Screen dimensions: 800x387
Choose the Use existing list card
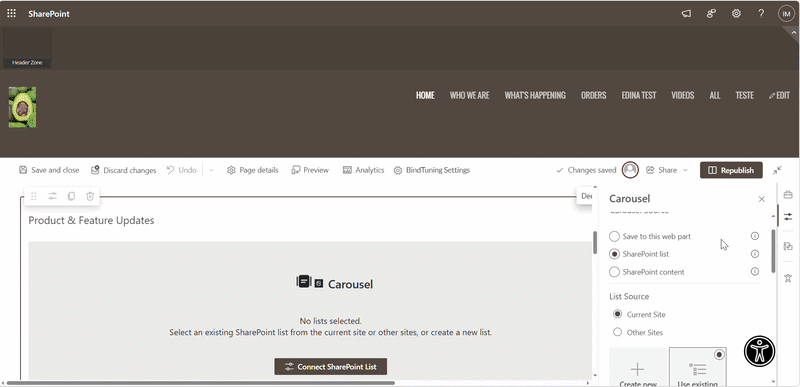click(697, 368)
